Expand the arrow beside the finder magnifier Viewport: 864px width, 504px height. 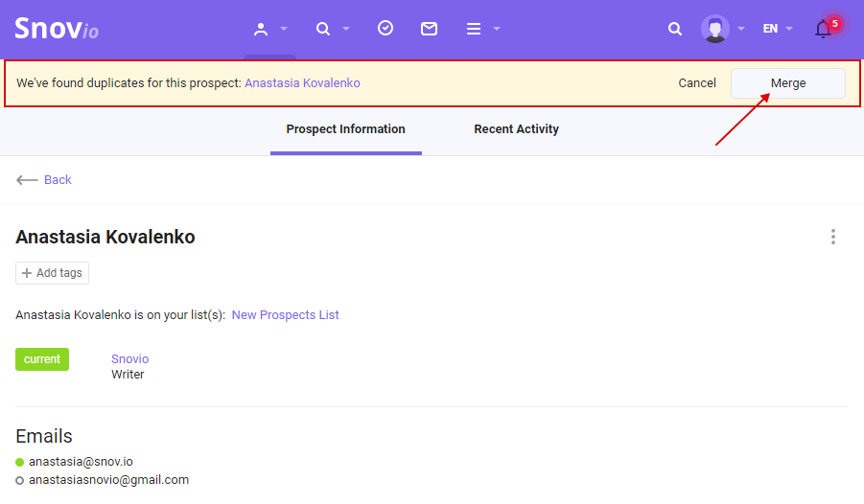pos(346,29)
